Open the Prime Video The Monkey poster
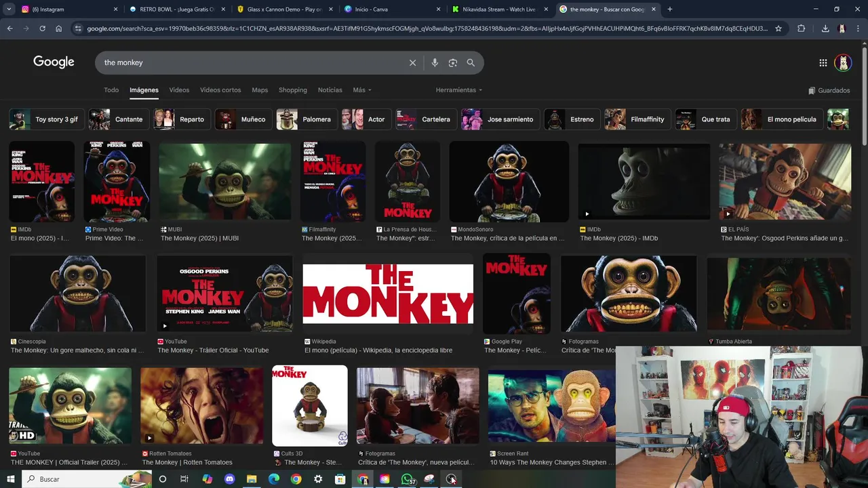Image resolution: width=868 pixels, height=488 pixels. click(117, 182)
